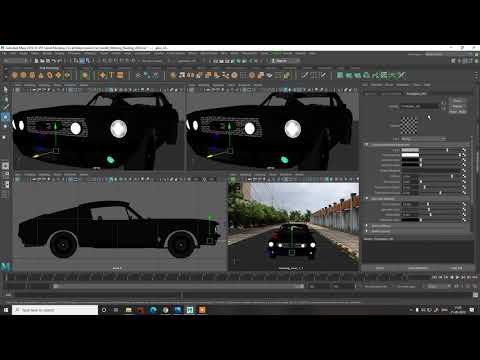The width and height of the screenshot is (480, 360).
Task: Click the Open Scene icon in the status line
Action: click(42, 61)
